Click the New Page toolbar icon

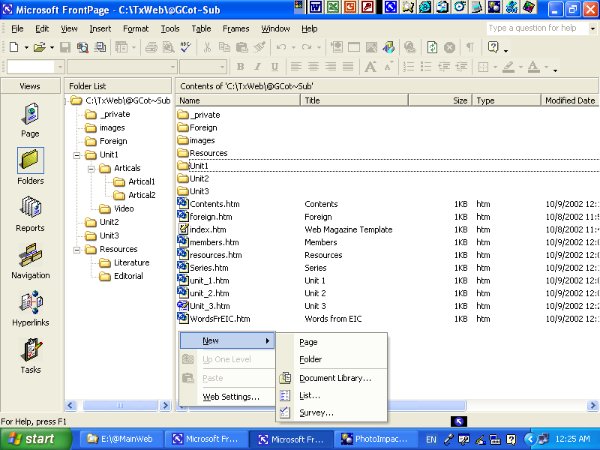pyautogui.click(x=14, y=47)
